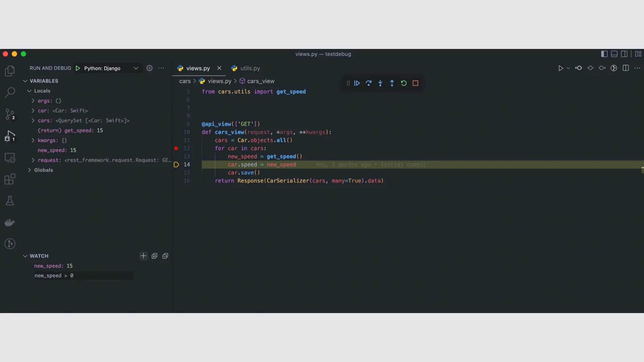Add a new watch expression

143,256
